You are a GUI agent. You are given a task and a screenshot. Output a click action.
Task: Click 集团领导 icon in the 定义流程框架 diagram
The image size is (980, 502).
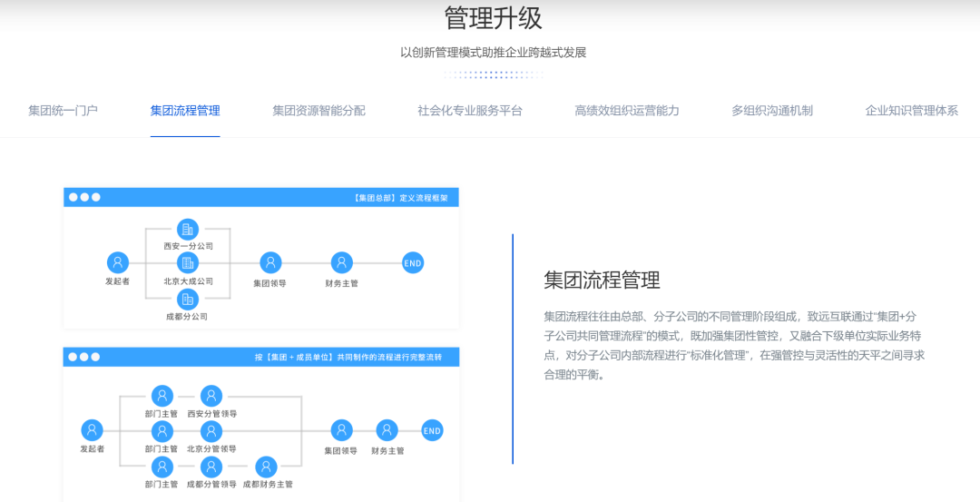coord(270,262)
